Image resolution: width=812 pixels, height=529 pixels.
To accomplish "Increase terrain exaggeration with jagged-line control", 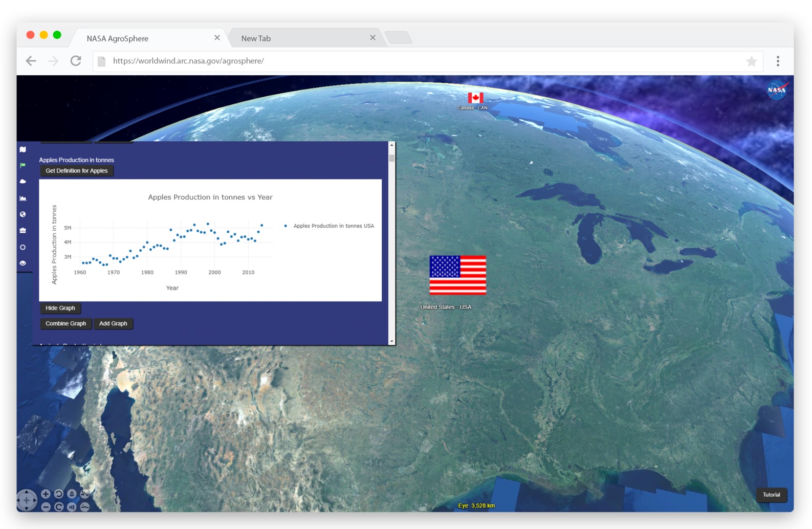I will [85, 494].
